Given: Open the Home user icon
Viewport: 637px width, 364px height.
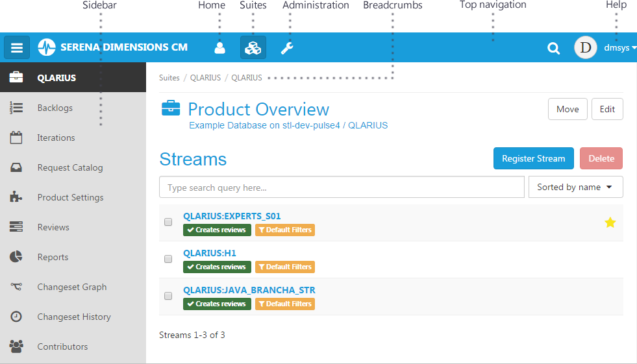Looking at the screenshot, I should tap(219, 48).
